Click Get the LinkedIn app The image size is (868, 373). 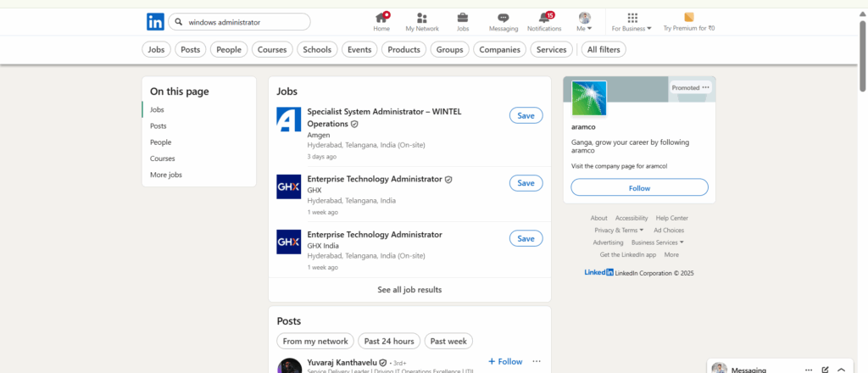point(628,254)
